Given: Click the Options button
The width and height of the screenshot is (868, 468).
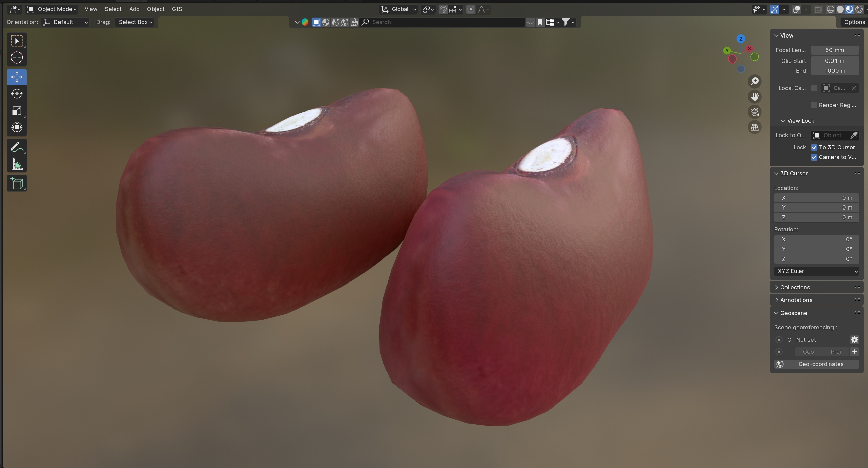Looking at the screenshot, I should point(854,22).
